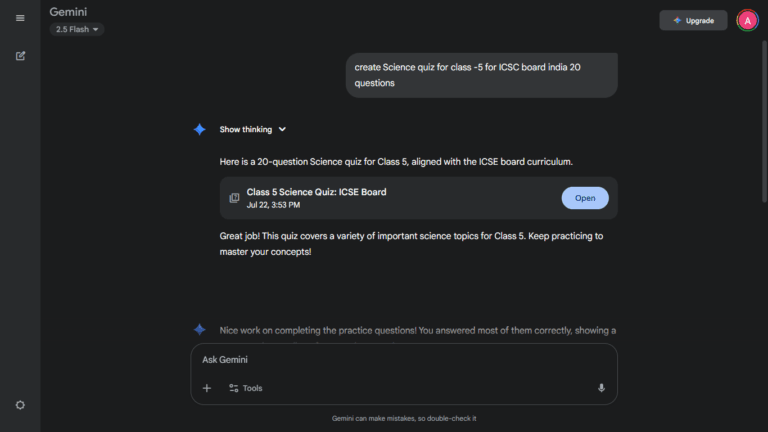Select the user prompt message bubble
Screen dimensions: 768x432
click(x=481, y=75)
